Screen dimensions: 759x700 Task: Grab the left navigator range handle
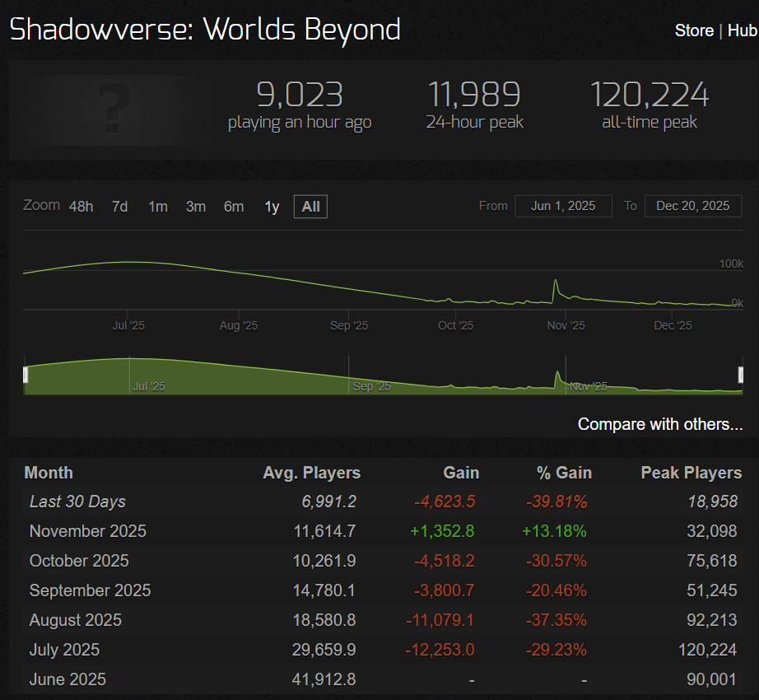[26, 375]
